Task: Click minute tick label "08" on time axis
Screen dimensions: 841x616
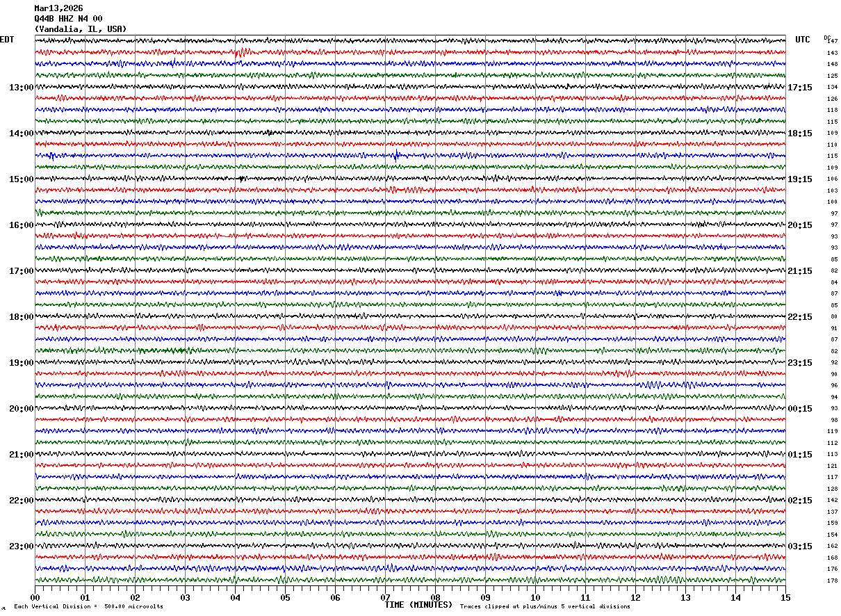Action: [x=435, y=597]
